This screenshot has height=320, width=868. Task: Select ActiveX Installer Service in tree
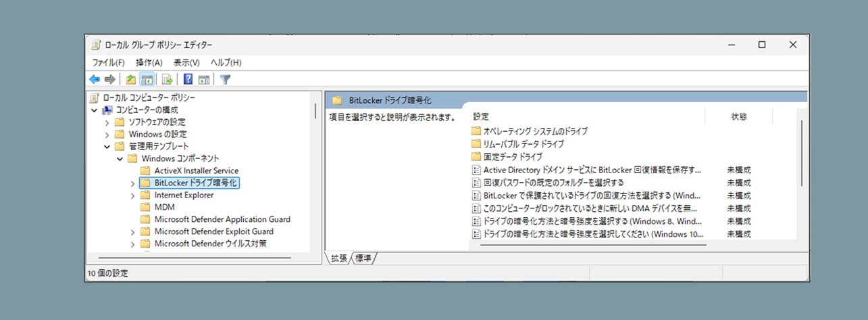pyautogui.click(x=196, y=170)
